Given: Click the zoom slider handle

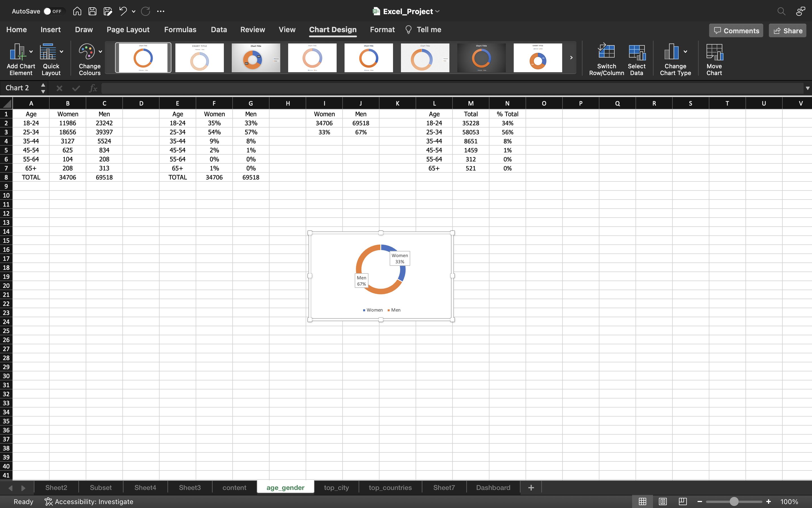Looking at the screenshot, I should coord(734,502).
